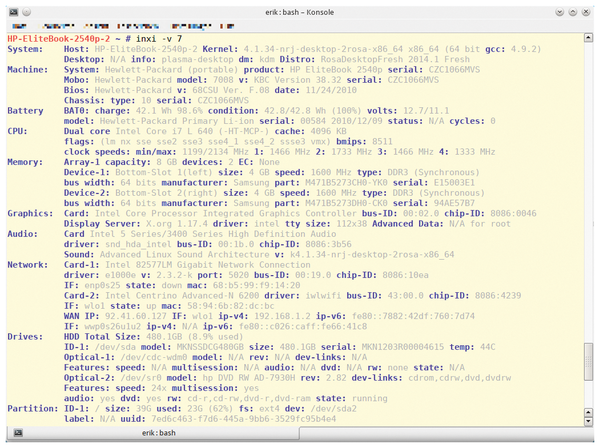Viewport: 600px width, 448px height.
Task: Click drive model 'MKNSSDCG480GB'
Action: 210,347
